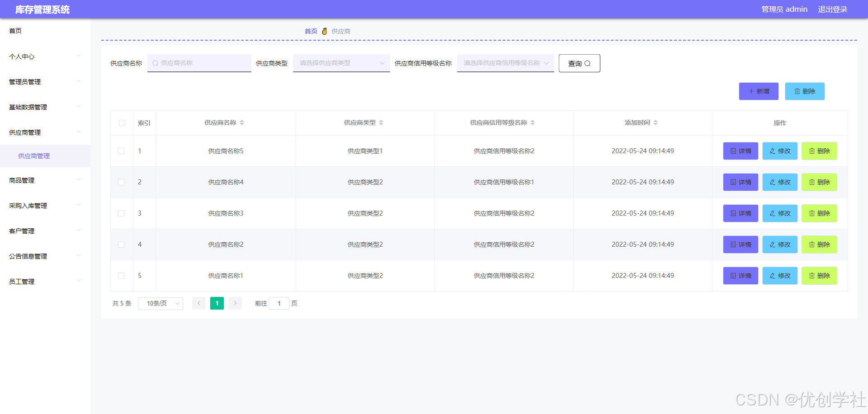Click the 共 5 条 total count text
868x414 pixels.
[122, 303]
